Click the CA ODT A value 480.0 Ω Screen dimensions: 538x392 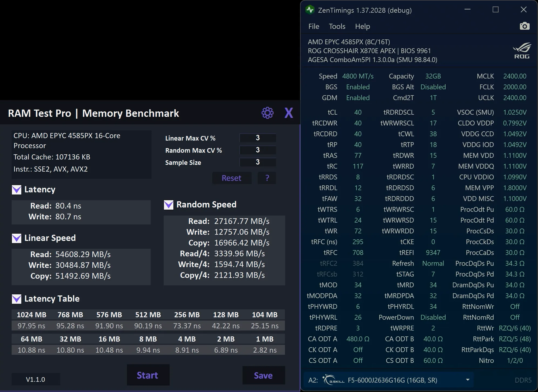pyautogui.click(x=358, y=339)
